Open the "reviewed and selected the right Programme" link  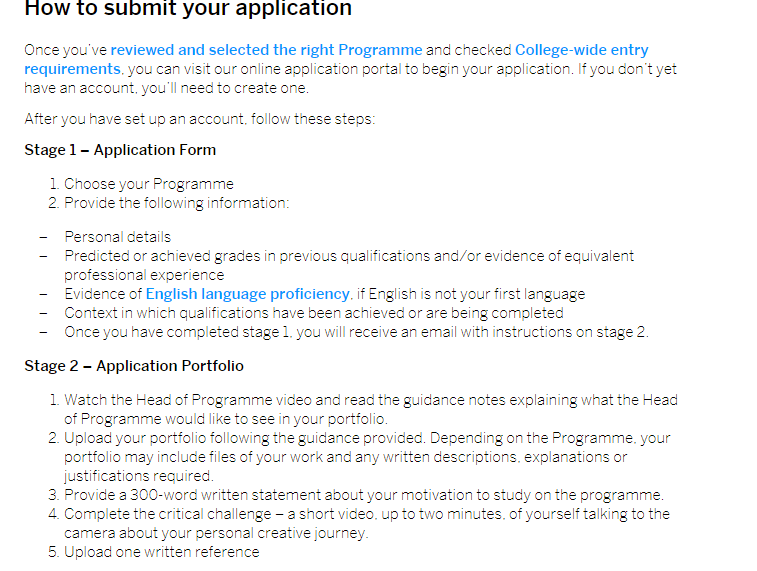point(266,50)
